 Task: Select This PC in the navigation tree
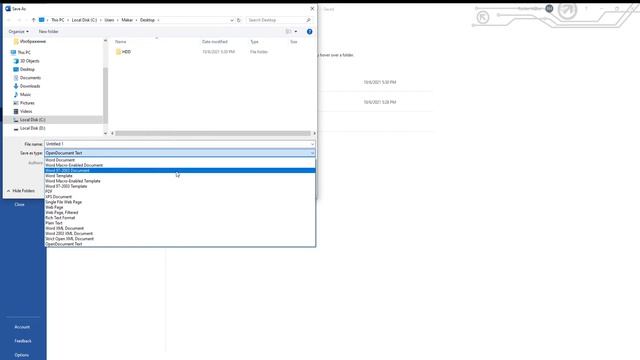coord(24,53)
